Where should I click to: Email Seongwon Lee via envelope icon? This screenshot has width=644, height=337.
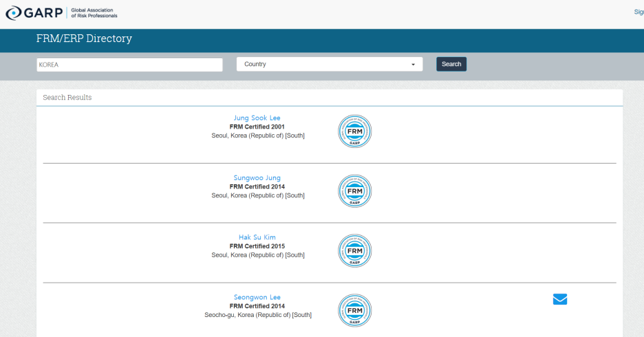click(560, 299)
